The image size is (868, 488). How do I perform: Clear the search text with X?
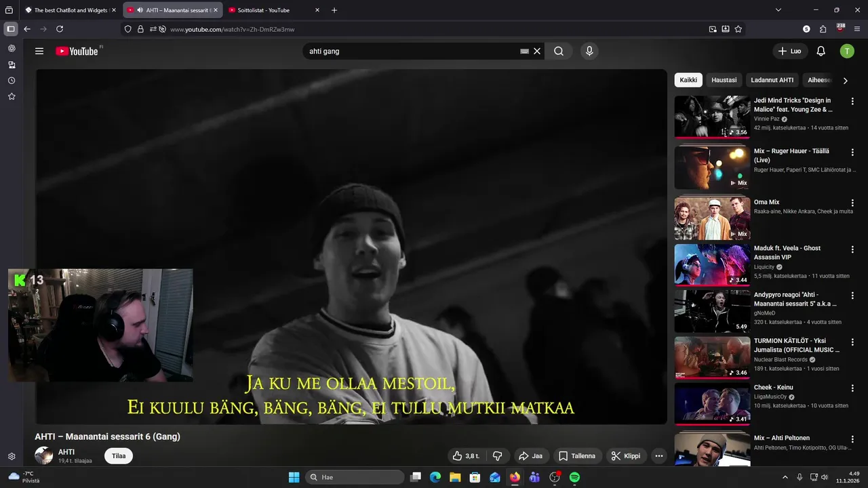click(537, 51)
